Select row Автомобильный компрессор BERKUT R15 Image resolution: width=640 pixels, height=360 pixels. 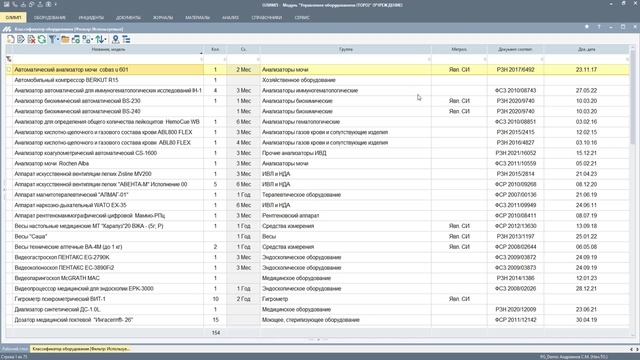(x=318, y=80)
